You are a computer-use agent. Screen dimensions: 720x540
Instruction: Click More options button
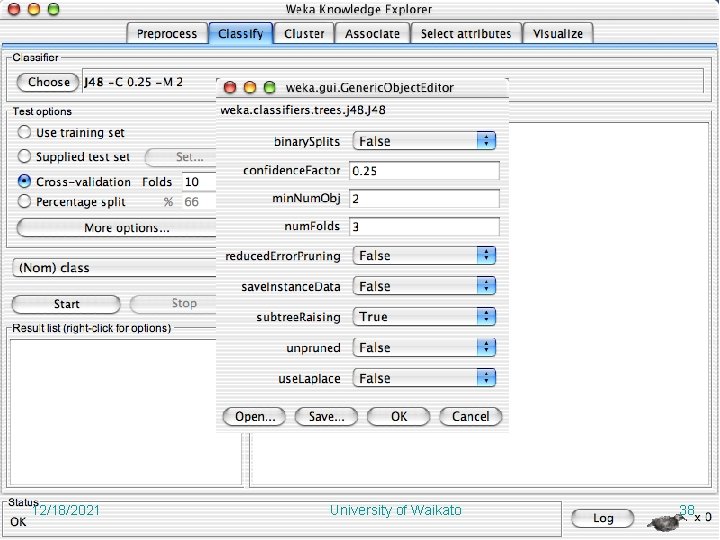117,228
